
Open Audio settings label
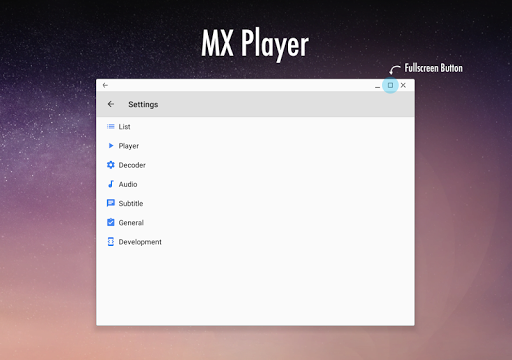128,184
